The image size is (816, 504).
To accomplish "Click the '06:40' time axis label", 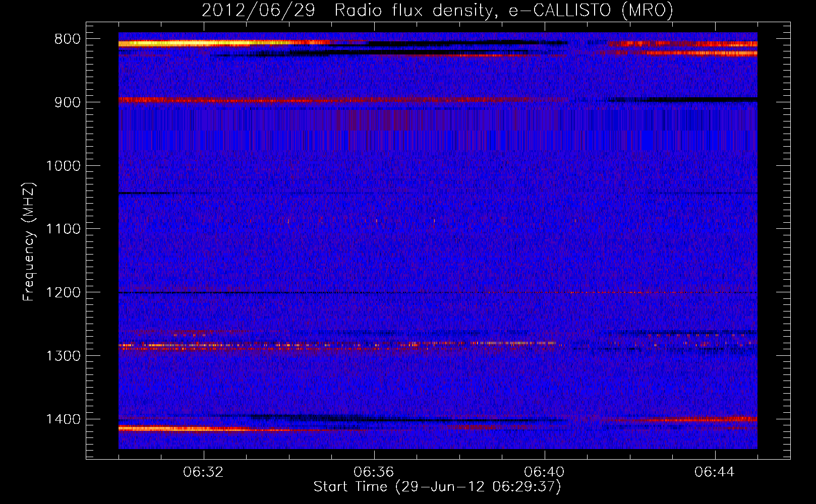I will click(x=544, y=472).
